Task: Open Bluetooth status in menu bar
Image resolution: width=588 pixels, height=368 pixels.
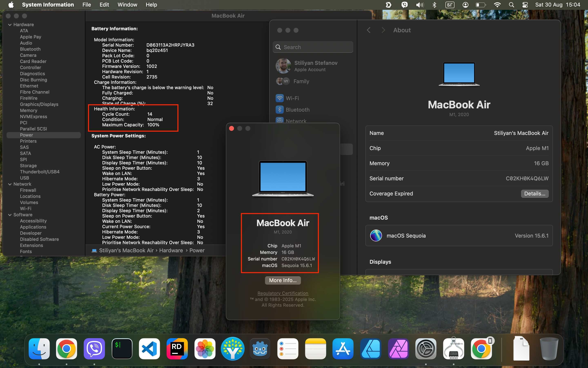Action: (x=434, y=5)
